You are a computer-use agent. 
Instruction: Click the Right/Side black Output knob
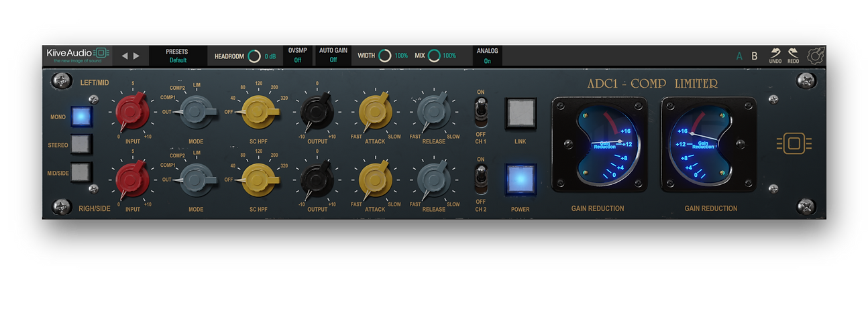pyautogui.click(x=317, y=180)
